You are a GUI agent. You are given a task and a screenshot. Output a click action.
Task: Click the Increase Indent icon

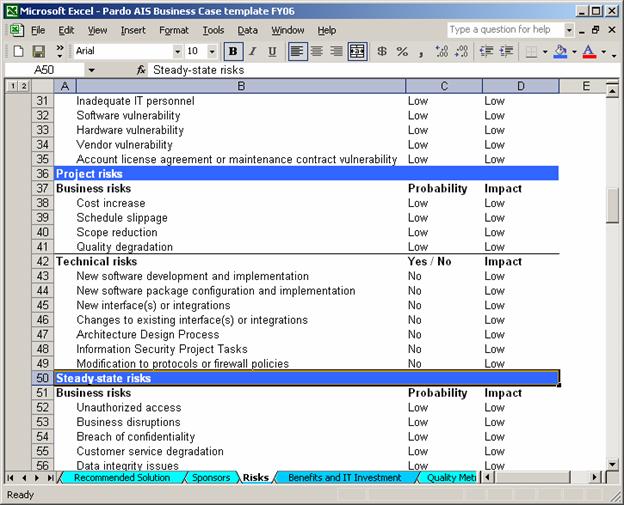click(508, 51)
